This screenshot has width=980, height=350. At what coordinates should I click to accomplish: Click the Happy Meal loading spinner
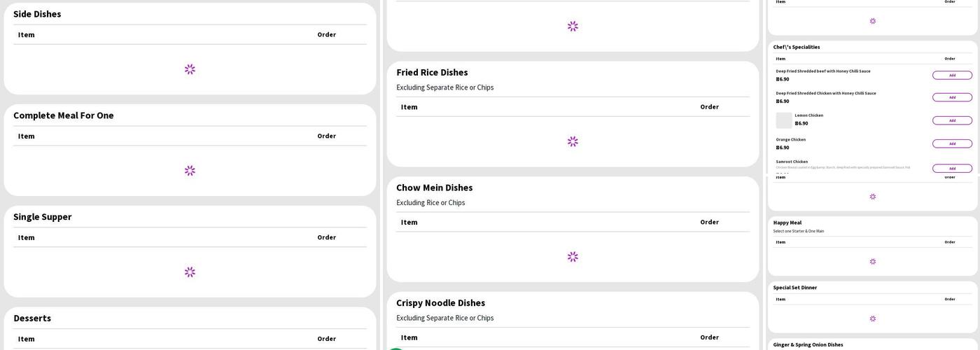click(x=872, y=262)
